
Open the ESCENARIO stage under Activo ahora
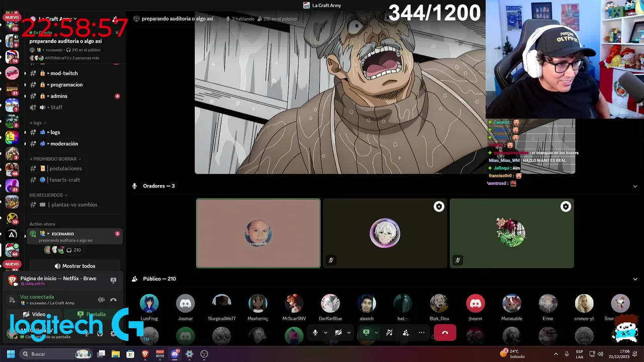coord(74,236)
